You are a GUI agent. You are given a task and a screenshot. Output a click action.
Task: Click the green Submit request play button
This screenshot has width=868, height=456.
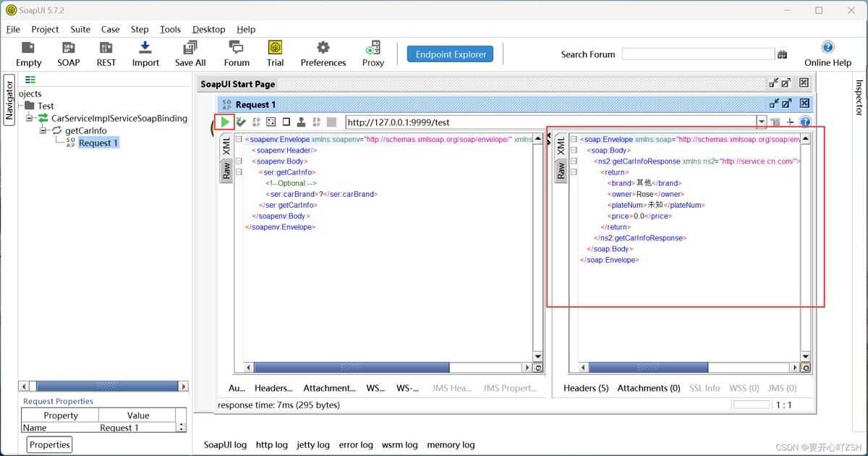click(x=226, y=122)
